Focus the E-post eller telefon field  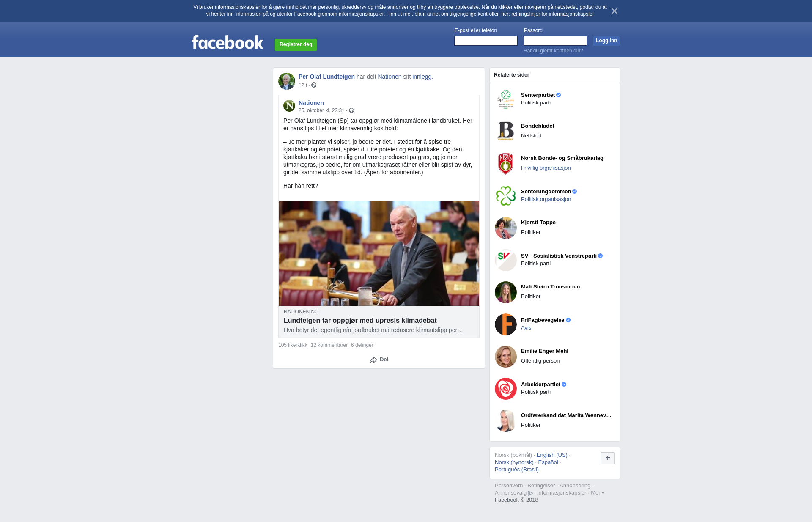pos(486,41)
